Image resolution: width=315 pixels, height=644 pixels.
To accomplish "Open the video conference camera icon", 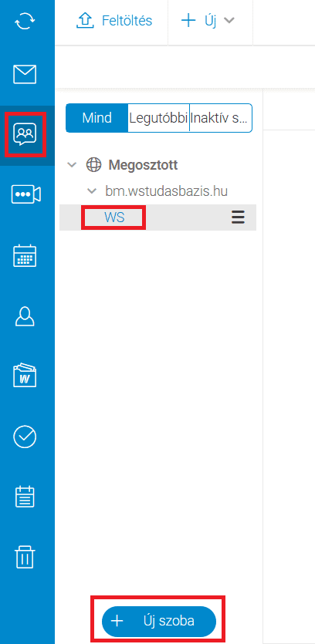I will point(25,194).
